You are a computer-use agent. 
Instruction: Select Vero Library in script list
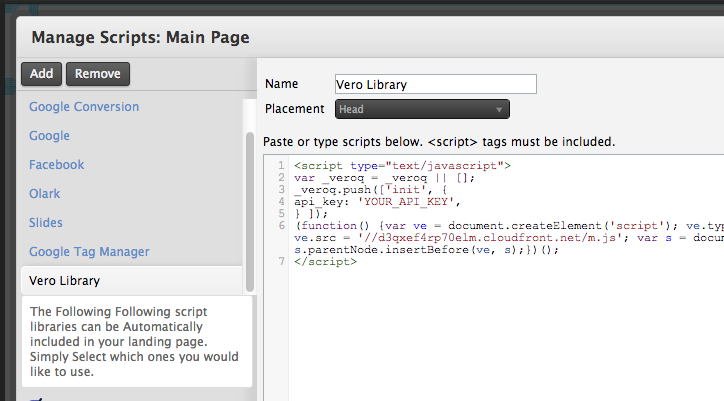[x=132, y=280]
